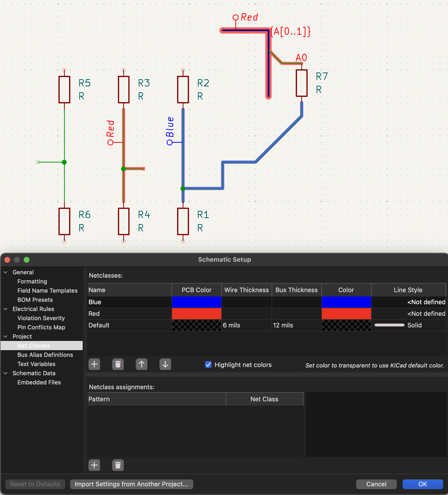Collapse the Electrical Rules section
The height and width of the screenshot is (495, 448).
tap(6, 309)
